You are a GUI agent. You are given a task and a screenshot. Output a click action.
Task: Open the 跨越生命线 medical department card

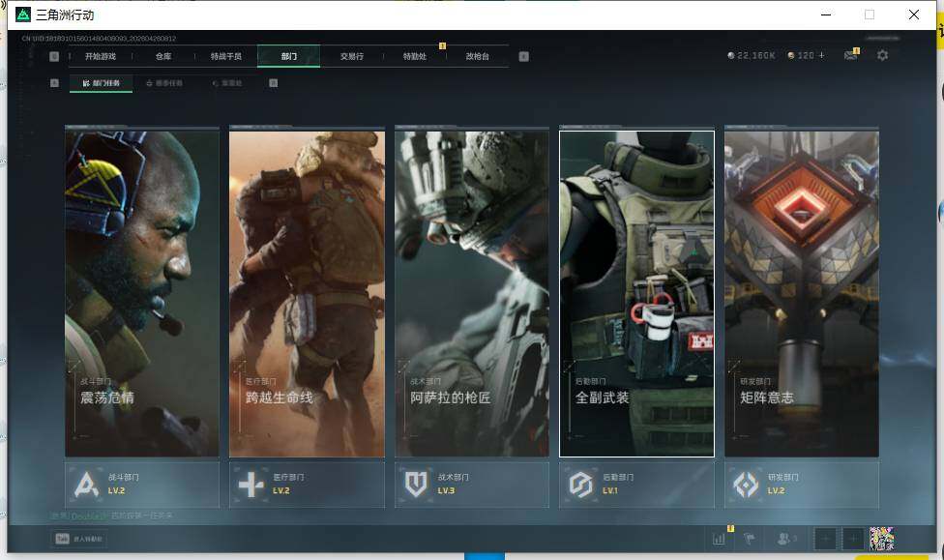[307, 294]
